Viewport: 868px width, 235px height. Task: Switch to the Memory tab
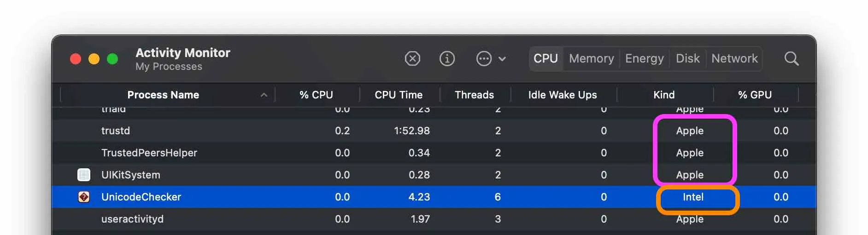[591, 59]
